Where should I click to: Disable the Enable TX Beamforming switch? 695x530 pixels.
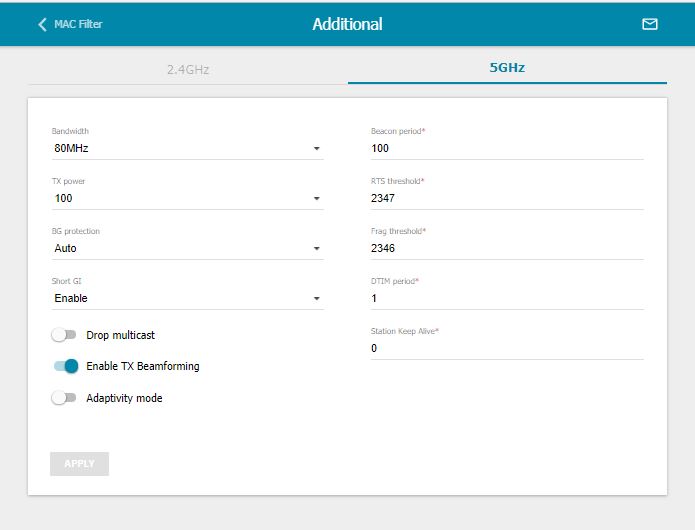[x=65, y=366]
